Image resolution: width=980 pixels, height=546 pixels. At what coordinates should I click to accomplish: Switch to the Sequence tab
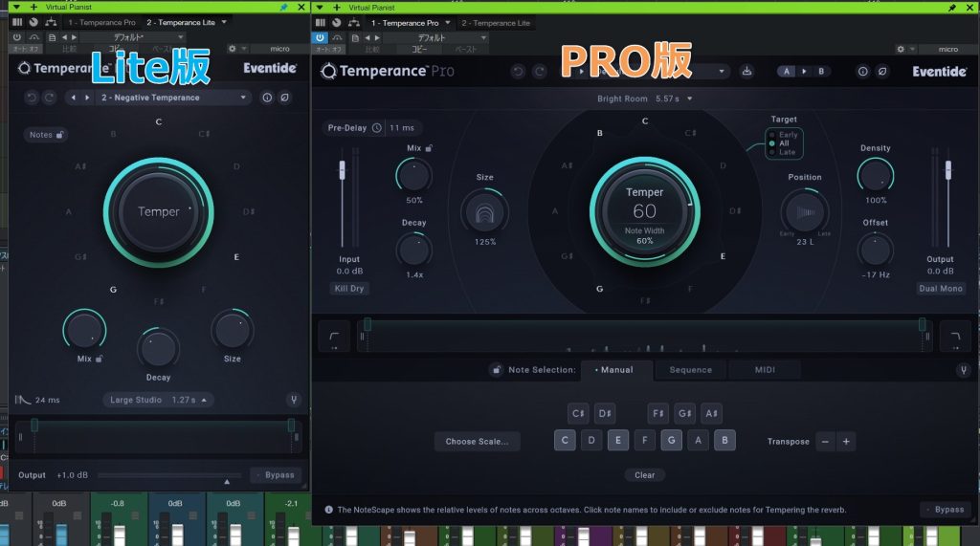(690, 370)
